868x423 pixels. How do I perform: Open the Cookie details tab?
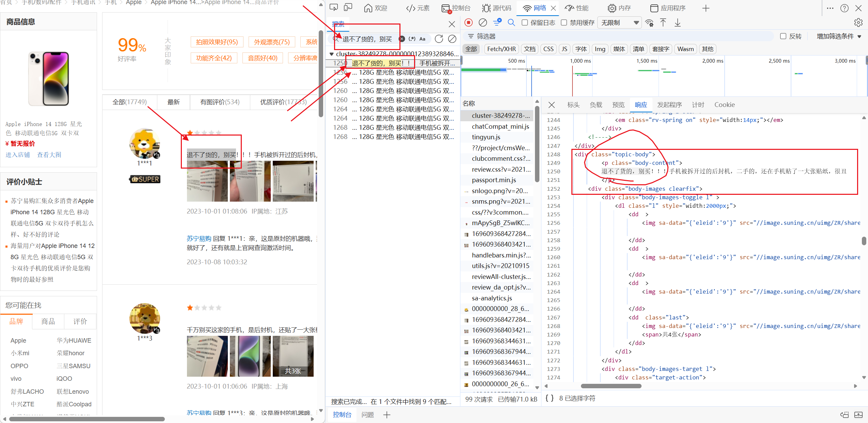[x=725, y=105]
